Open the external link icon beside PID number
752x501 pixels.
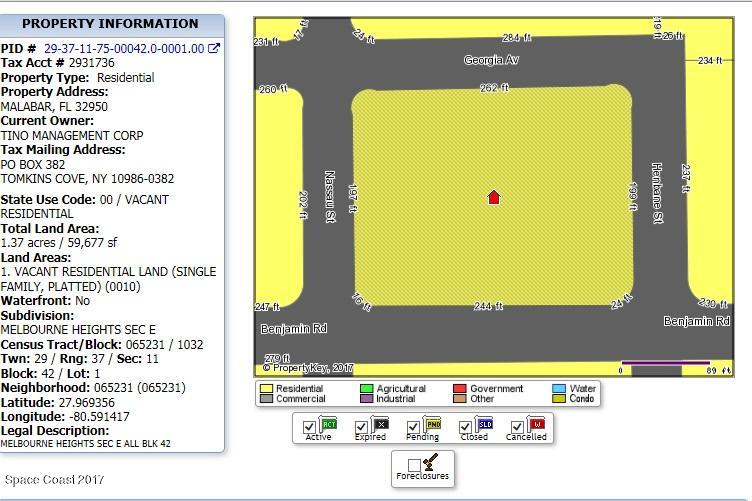(x=214, y=48)
